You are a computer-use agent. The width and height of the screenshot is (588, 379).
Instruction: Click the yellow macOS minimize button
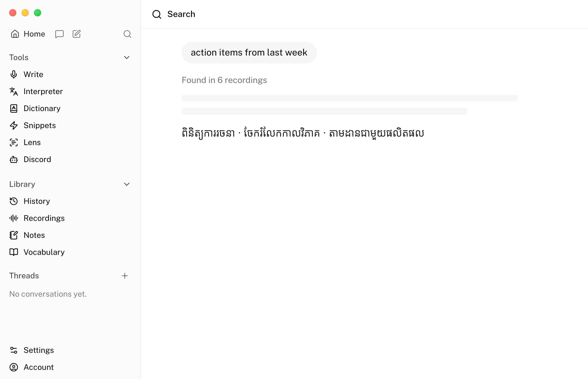coord(25,13)
